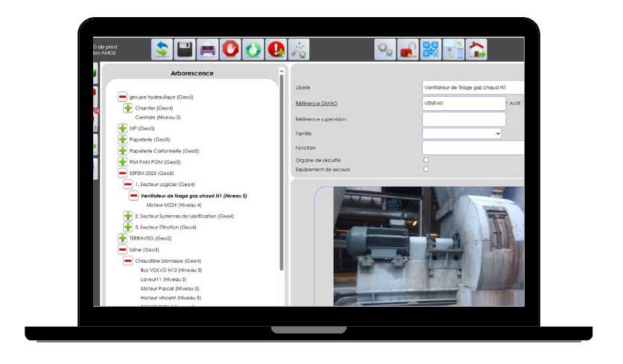Image resolution: width=623 pixels, height=364 pixels.
Task: Click the floppy disk save icon
Action: (x=184, y=50)
